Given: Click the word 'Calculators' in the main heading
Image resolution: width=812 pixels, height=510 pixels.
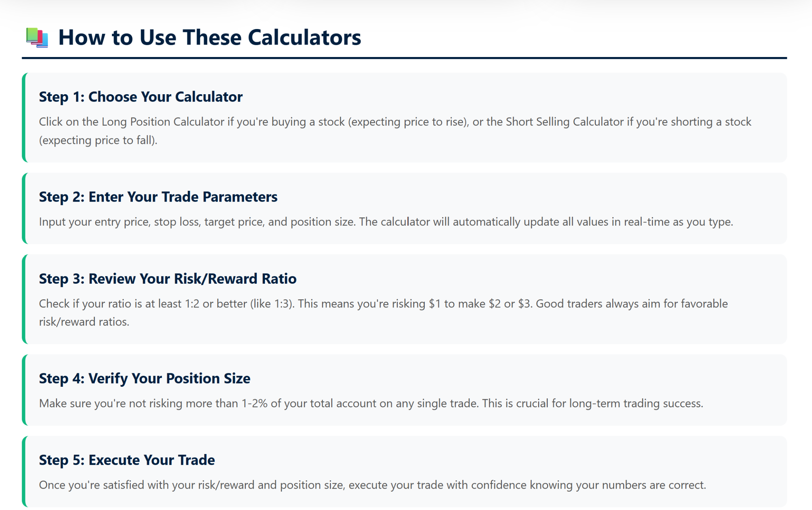Looking at the screenshot, I should pyautogui.click(x=304, y=38).
